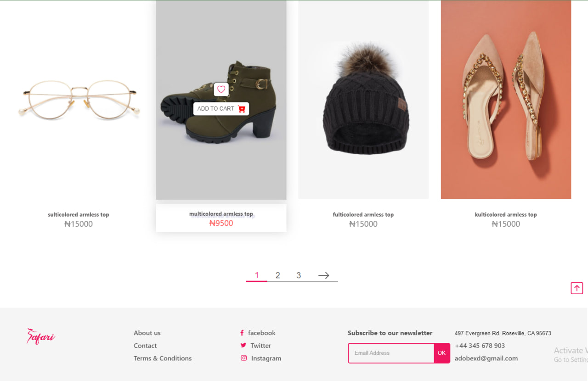Select page 1 in pagination
The width and height of the screenshot is (588, 381).
[x=257, y=275]
